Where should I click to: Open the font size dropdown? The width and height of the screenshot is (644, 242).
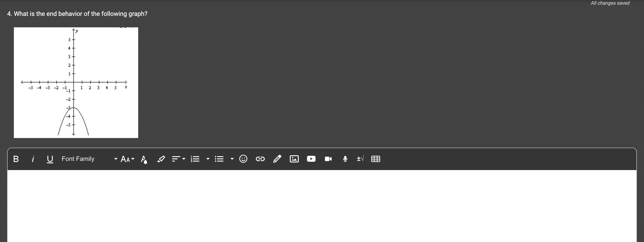coord(127,159)
